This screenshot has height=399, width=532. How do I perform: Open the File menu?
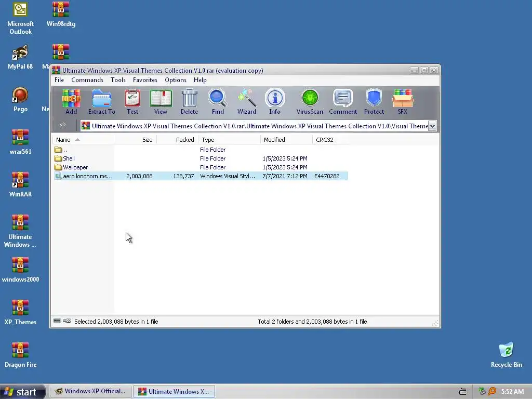point(59,80)
